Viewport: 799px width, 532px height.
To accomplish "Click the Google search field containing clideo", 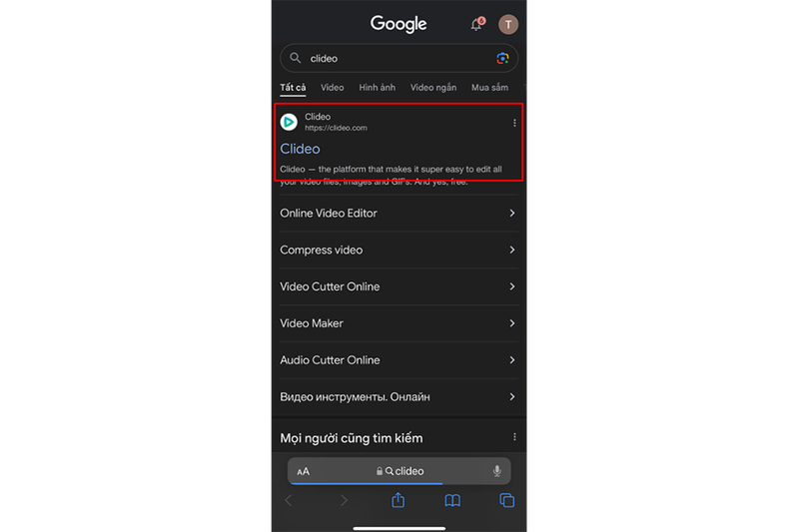I will [x=399, y=58].
